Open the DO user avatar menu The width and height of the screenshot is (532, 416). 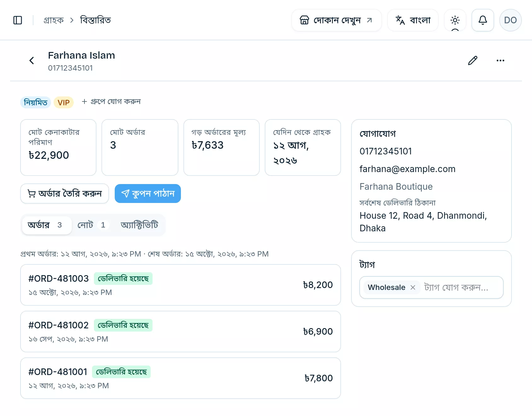click(x=510, y=20)
